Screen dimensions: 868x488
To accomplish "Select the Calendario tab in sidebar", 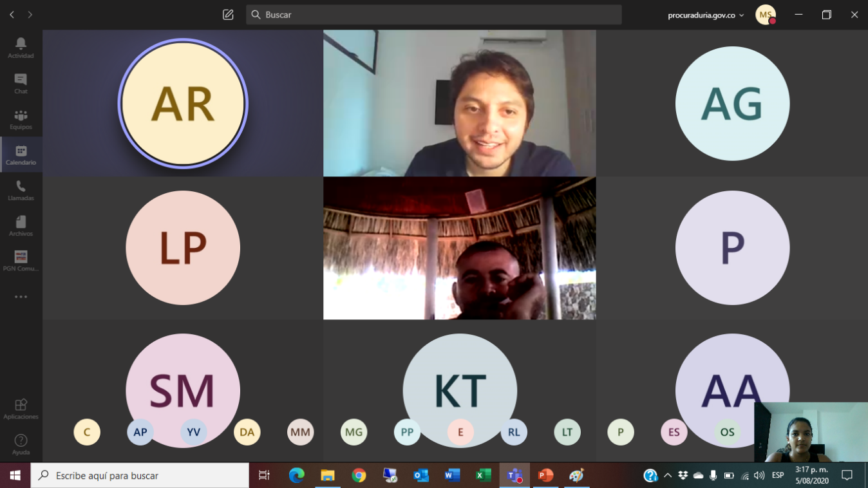I will point(21,155).
